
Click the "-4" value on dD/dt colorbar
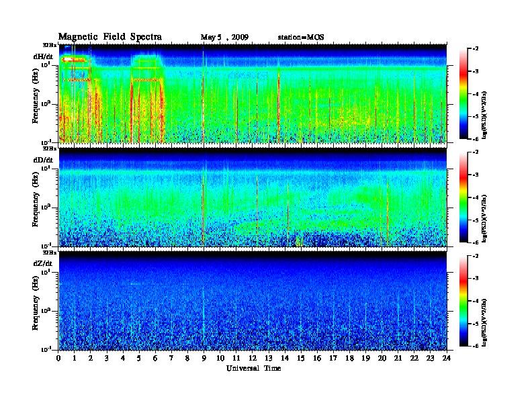coord(476,197)
